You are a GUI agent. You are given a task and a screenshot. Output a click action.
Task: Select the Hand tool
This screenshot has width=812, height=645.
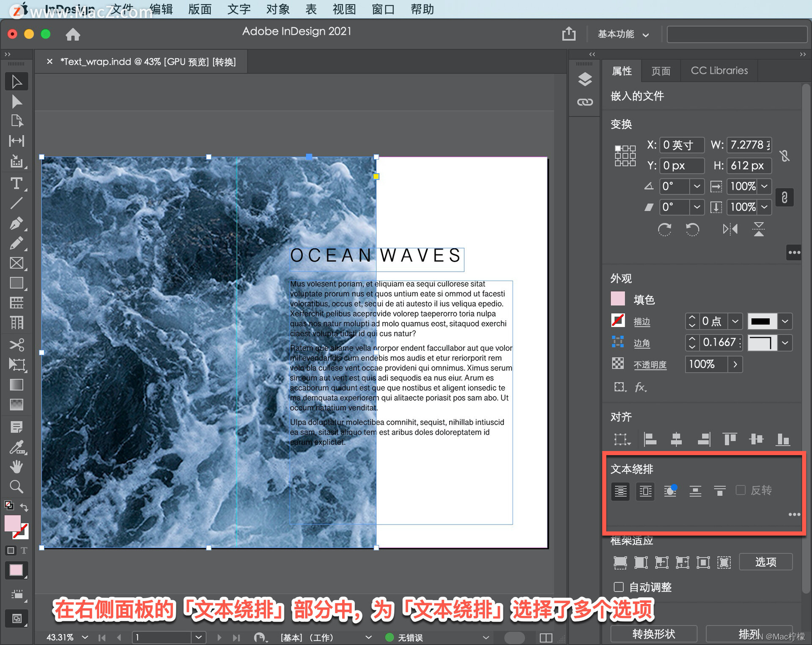click(x=16, y=467)
